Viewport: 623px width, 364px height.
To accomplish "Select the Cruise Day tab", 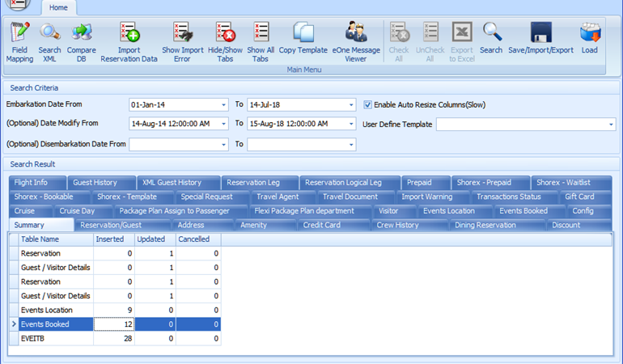I will (x=83, y=211).
